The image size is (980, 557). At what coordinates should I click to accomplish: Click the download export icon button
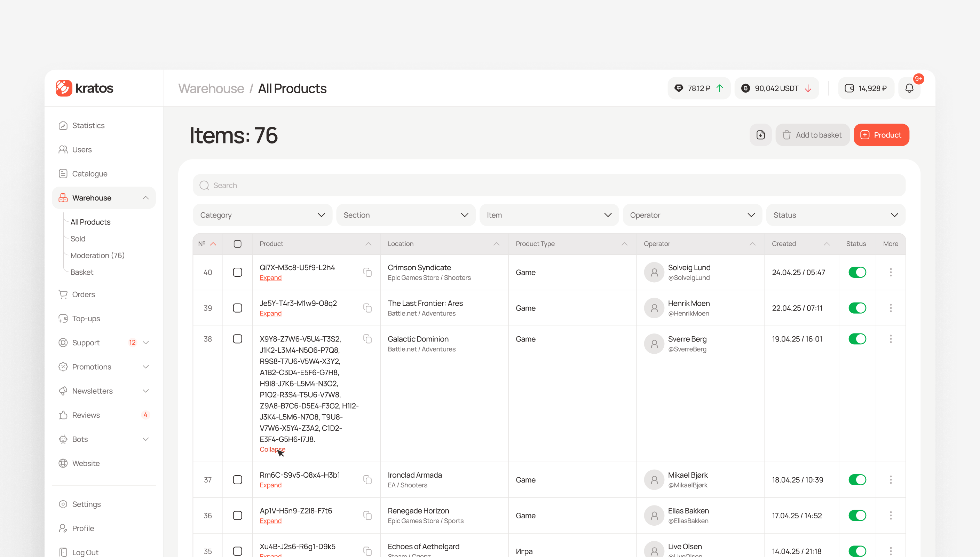click(x=760, y=135)
